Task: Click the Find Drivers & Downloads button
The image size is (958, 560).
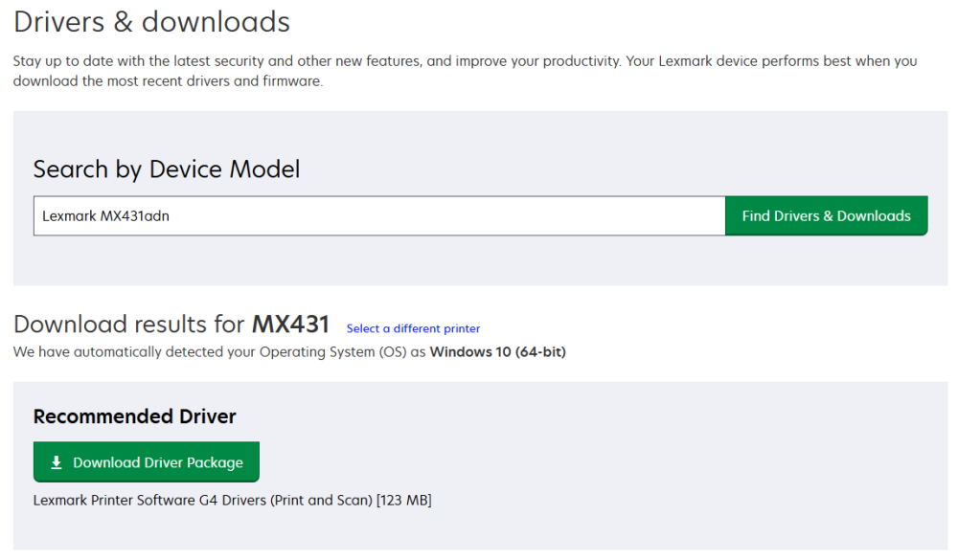Action: pyautogui.click(x=826, y=215)
